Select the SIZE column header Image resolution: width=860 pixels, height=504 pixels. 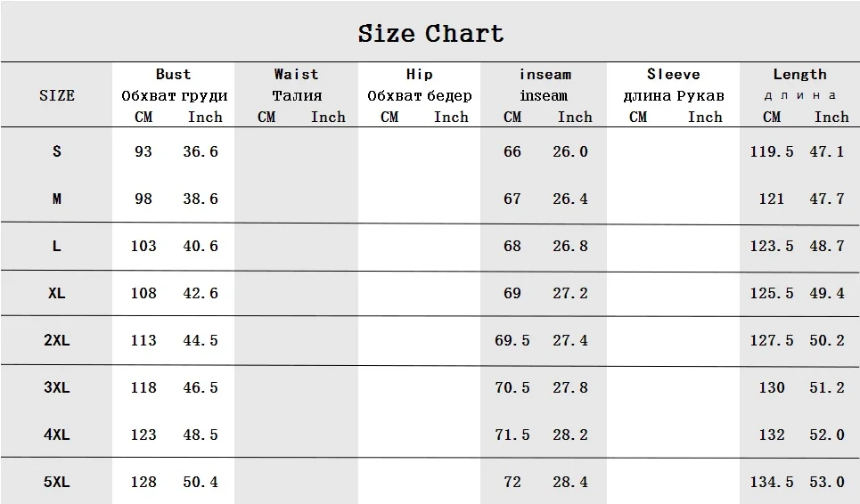(x=56, y=95)
